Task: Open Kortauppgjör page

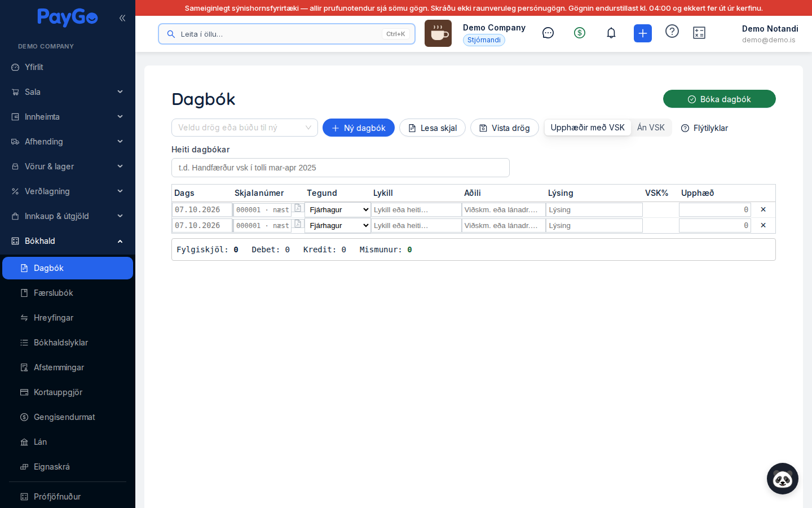Action: tap(68, 392)
